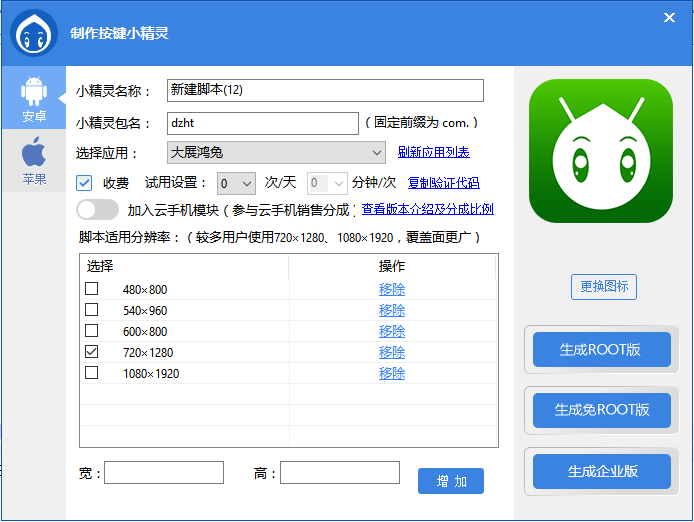The width and height of the screenshot is (694, 522).
Task: Click the 操作 column header
Action: (x=392, y=267)
